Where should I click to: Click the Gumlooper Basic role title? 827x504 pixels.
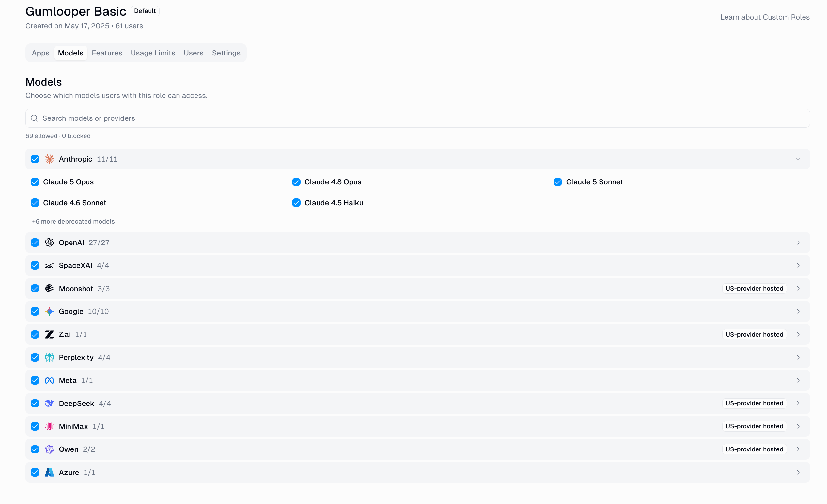(76, 11)
